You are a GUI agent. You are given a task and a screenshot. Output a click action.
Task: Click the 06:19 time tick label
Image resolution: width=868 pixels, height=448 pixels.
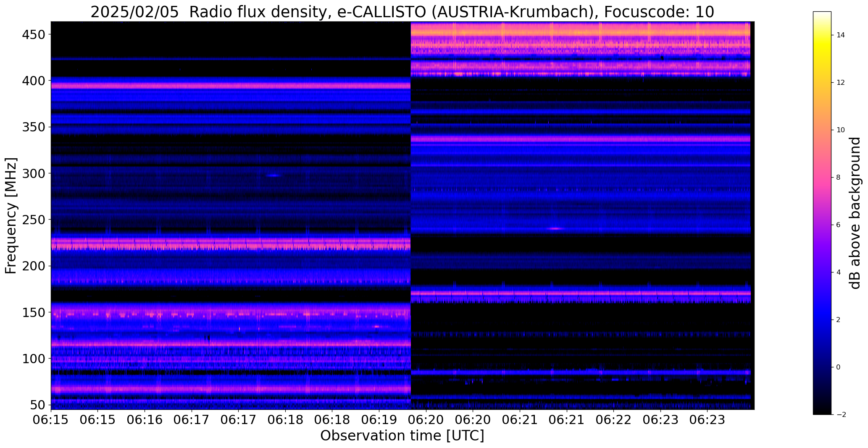(x=379, y=420)
